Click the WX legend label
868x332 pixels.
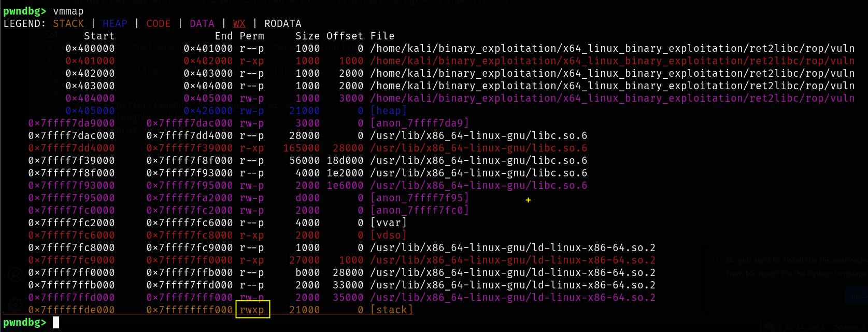pos(239,23)
